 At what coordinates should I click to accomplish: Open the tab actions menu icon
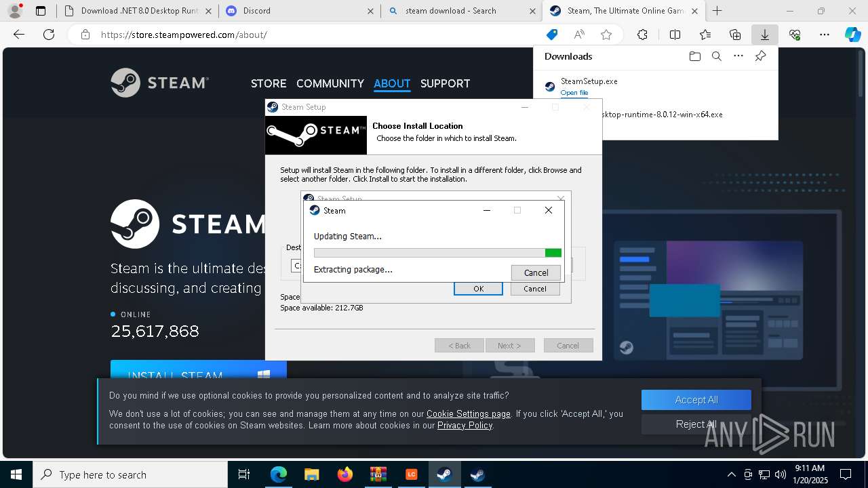41,11
